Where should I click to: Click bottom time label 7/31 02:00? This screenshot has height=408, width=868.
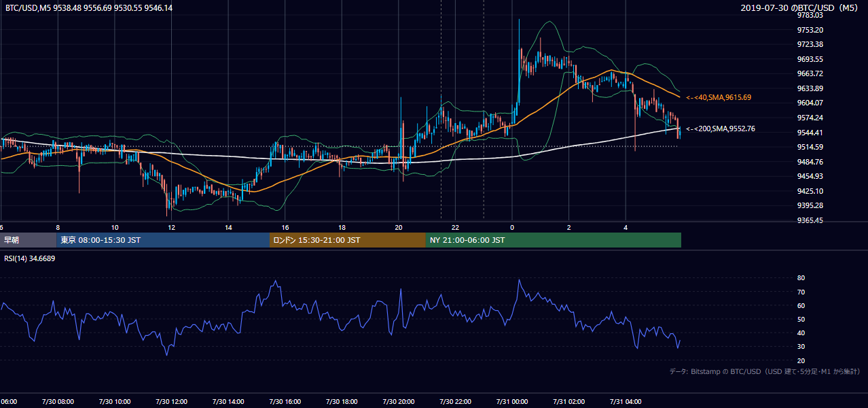coord(569,402)
